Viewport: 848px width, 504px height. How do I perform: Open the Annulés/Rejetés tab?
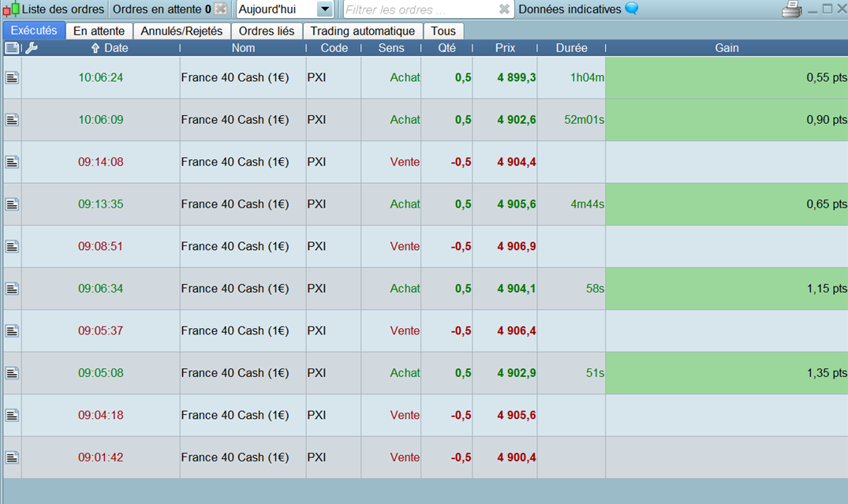(x=181, y=31)
